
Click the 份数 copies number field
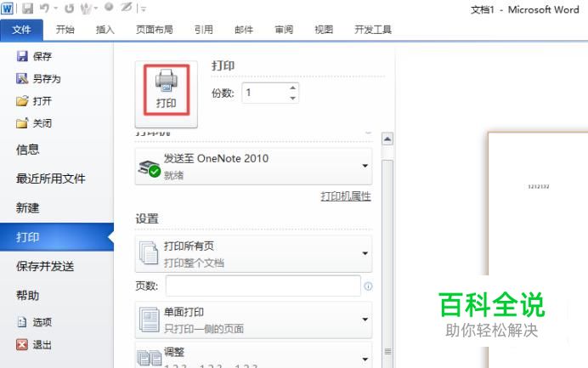point(265,93)
